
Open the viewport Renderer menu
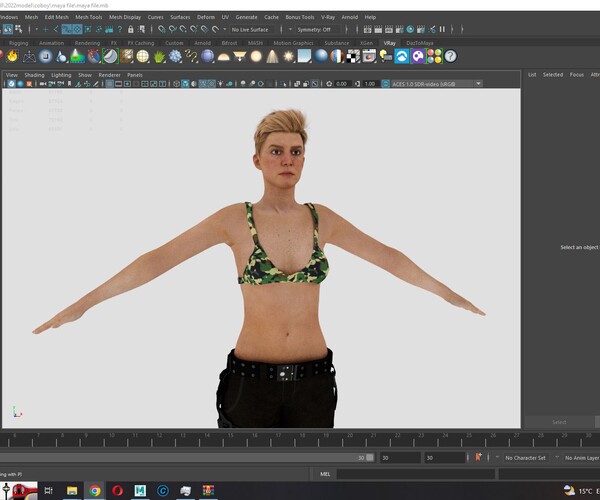tap(109, 75)
